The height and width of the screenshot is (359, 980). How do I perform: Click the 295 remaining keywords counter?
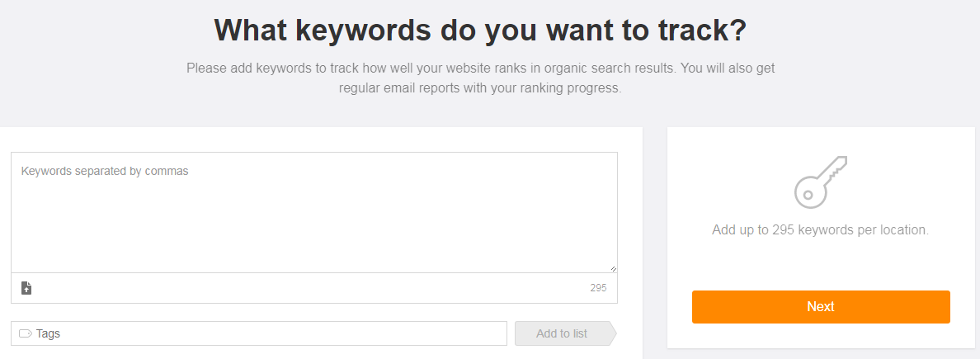pyautogui.click(x=598, y=288)
